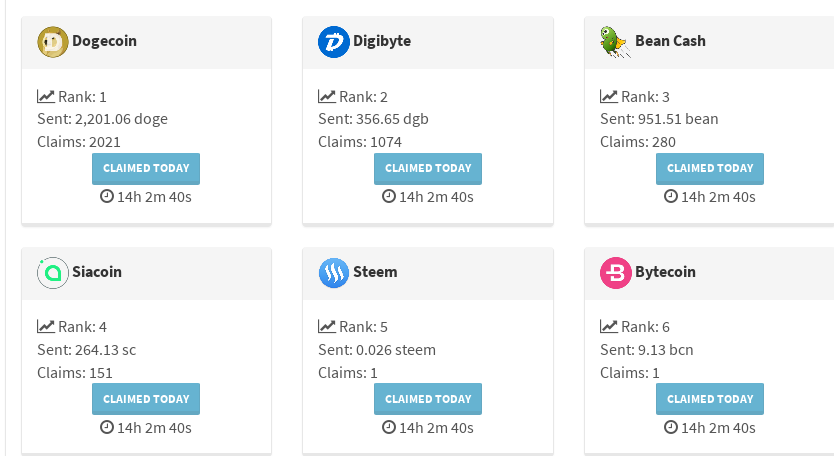Click the Siacoin green logo icon
The width and height of the screenshot is (834, 456).
[53, 273]
